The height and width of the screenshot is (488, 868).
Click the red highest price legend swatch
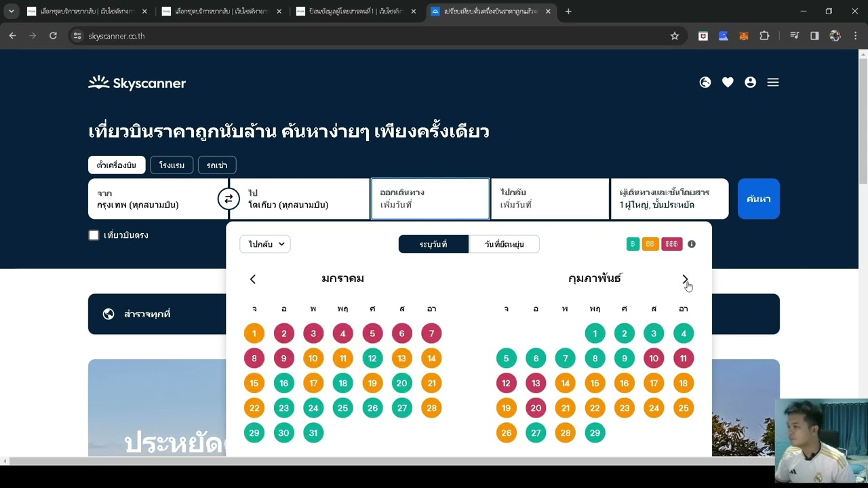pos(671,244)
